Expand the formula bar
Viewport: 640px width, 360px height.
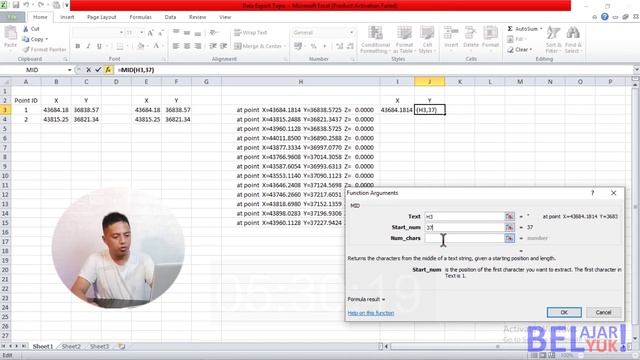(x=636, y=70)
